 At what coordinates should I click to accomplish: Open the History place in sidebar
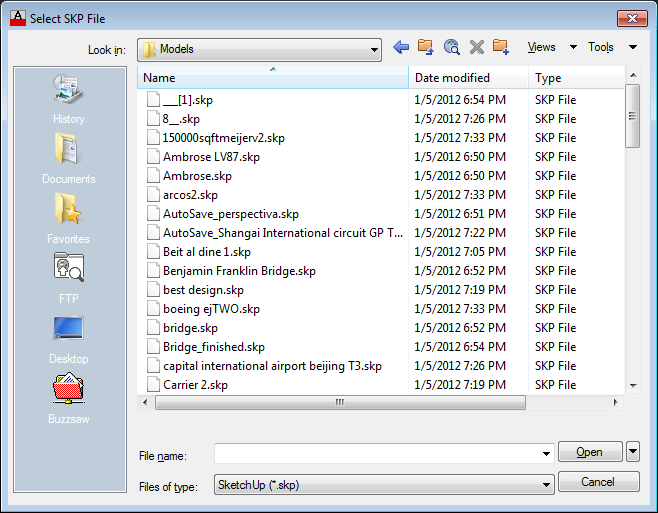[x=69, y=99]
